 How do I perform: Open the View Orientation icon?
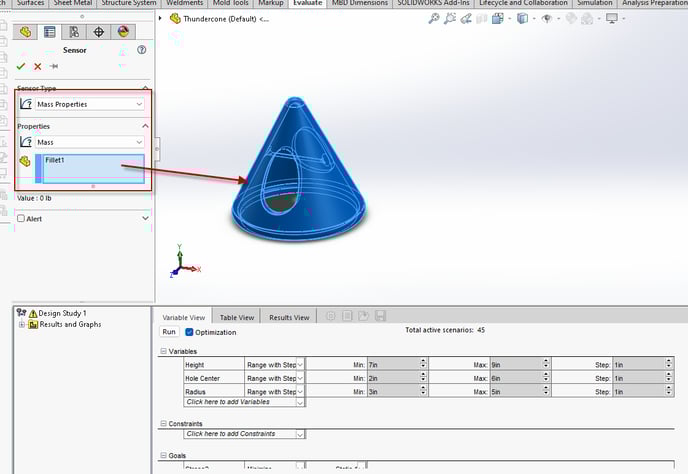coord(498,18)
